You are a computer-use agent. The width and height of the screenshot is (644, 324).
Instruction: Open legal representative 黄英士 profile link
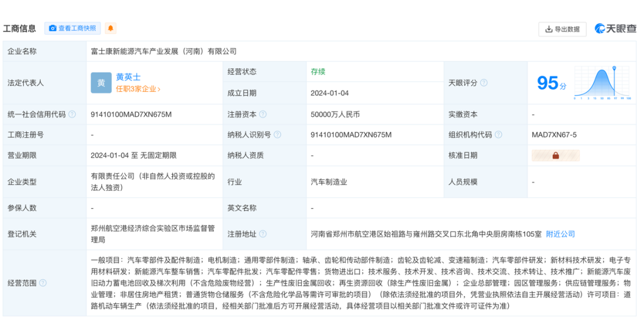128,77
